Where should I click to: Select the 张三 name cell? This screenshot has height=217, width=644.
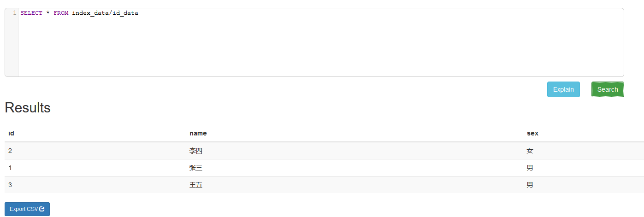point(196,168)
